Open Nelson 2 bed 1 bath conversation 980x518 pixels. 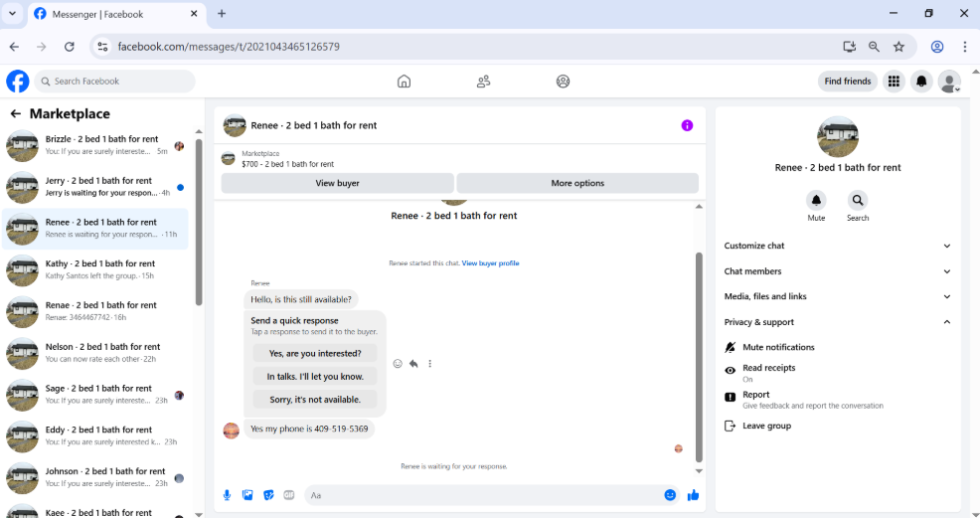tap(96, 353)
